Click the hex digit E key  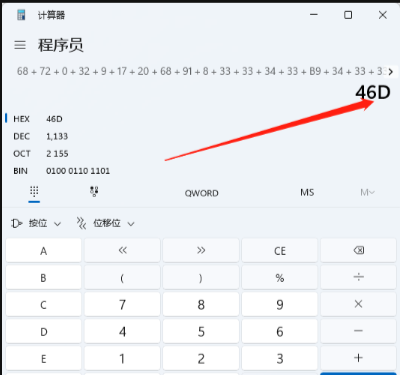point(43,358)
